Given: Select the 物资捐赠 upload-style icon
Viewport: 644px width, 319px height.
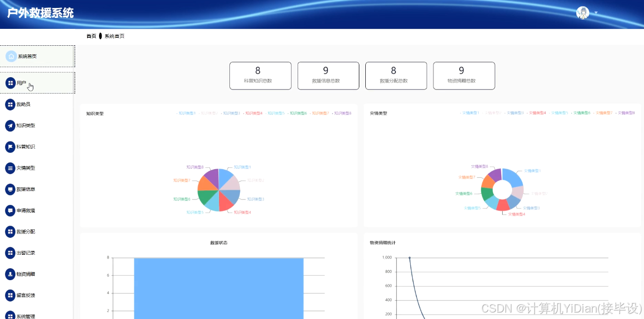Looking at the screenshot, I should (x=11, y=274).
